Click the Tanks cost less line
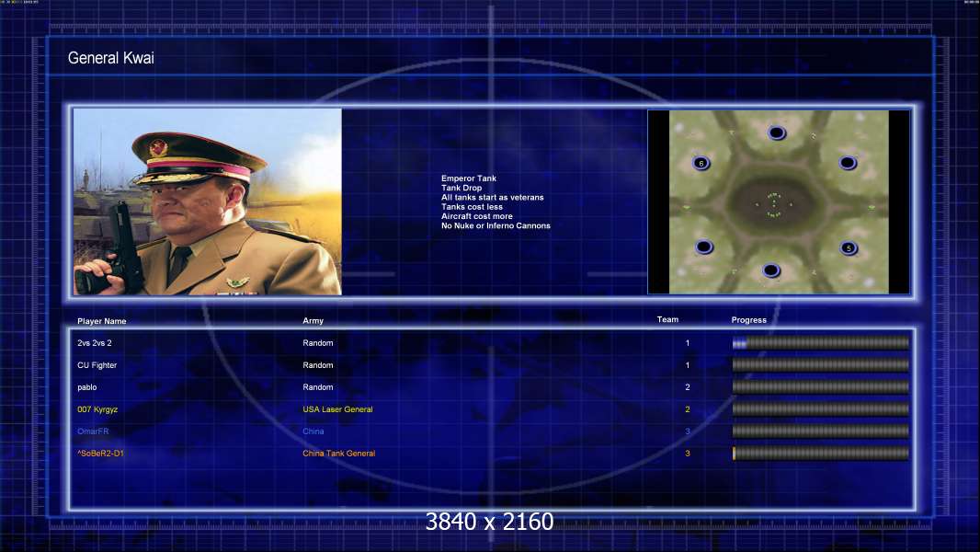This screenshot has width=980, height=552. (x=472, y=207)
